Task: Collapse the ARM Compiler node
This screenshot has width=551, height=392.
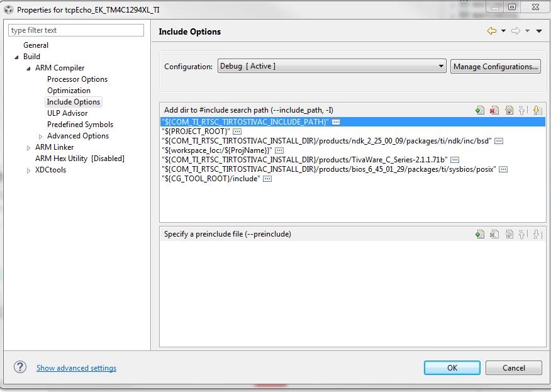Action: coord(28,68)
